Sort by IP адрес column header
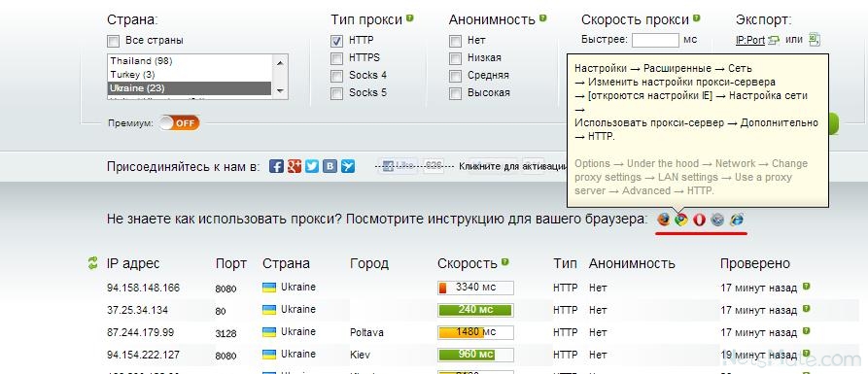 pos(133,263)
